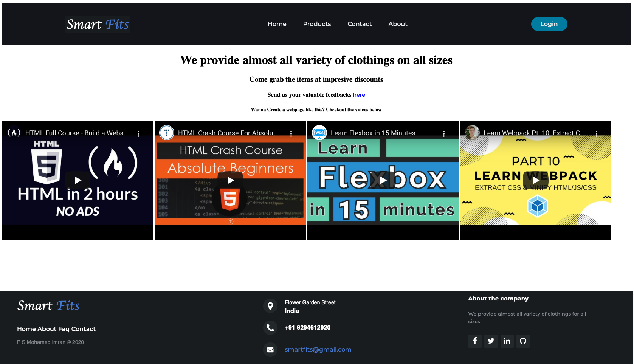Image resolution: width=634 pixels, height=364 pixels.
Task: Open Home link in footer
Action: coord(26,329)
